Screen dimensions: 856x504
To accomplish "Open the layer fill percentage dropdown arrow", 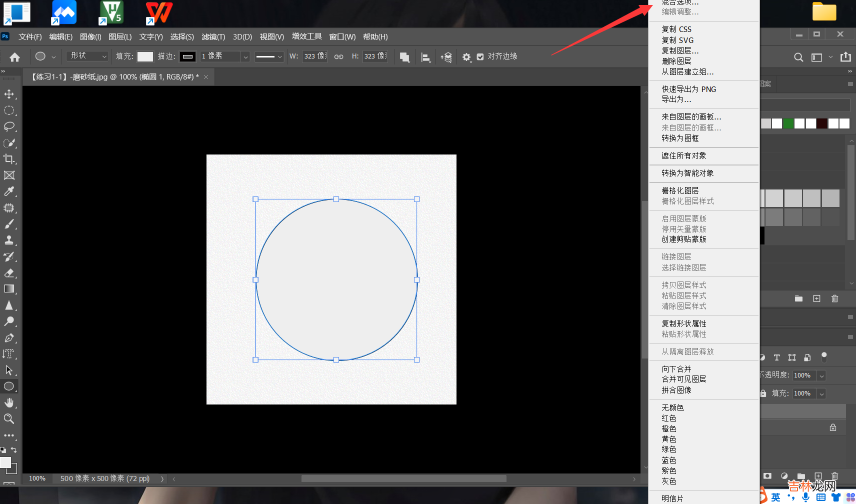I will point(821,393).
